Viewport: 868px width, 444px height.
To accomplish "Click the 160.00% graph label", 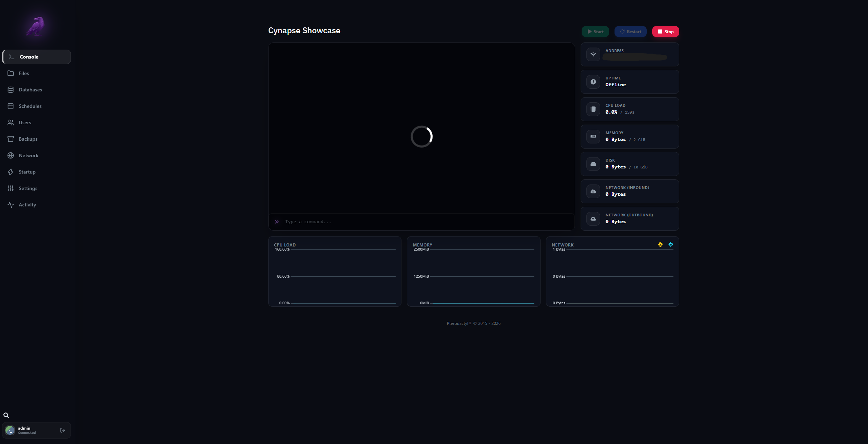I will [x=282, y=249].
